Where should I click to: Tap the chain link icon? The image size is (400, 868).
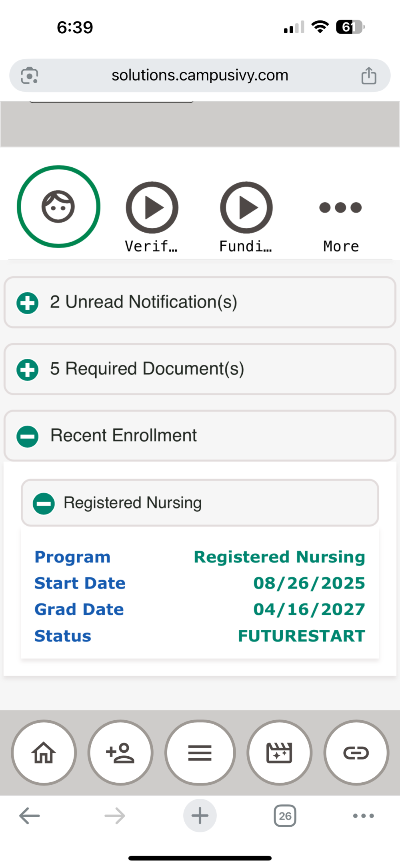(x=356, y=753)
